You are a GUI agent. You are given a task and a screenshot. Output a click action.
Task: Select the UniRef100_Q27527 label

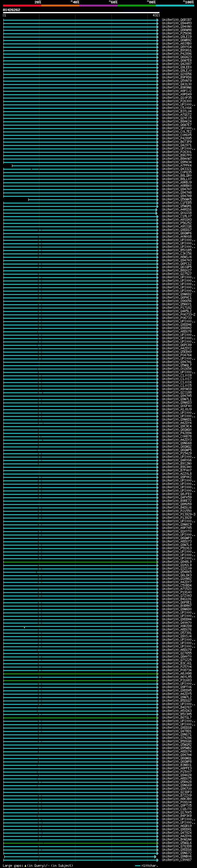tap(176, 274)
